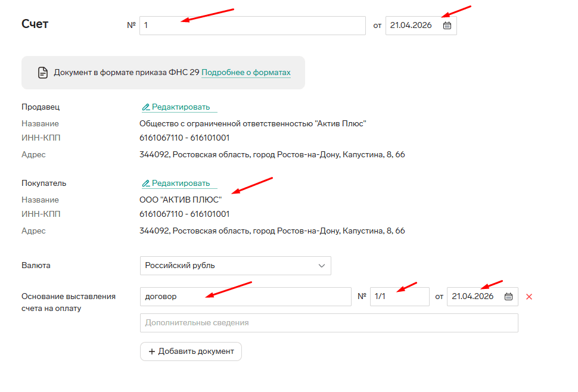
Task: Click the Редактировать link for Продавец
Action: pyautogui.click(x=181, y=107)
